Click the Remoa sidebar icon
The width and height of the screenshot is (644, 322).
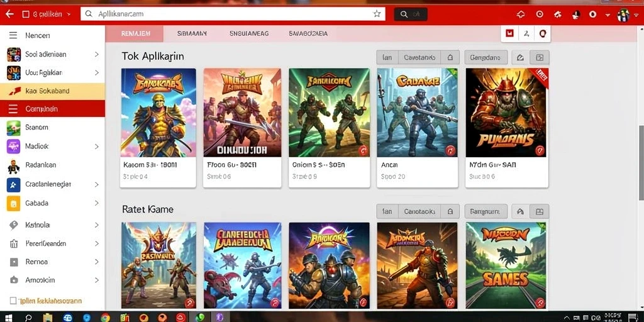pyautogui.click(x=14, y=262)
